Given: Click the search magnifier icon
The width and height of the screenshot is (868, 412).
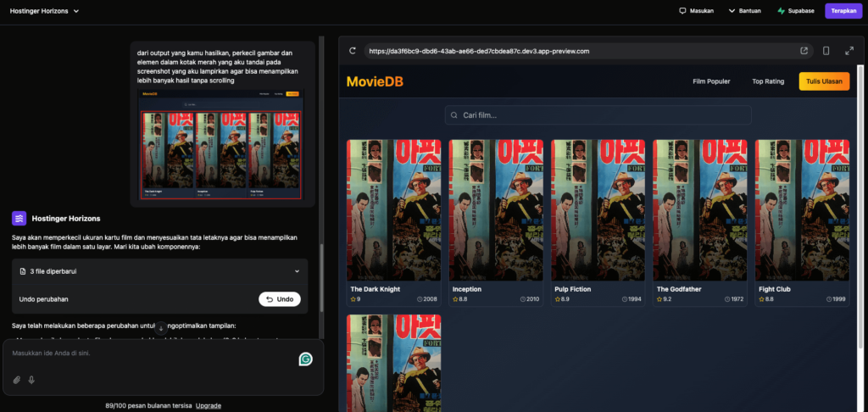Looking at the screenshot, I should [454, 115].
